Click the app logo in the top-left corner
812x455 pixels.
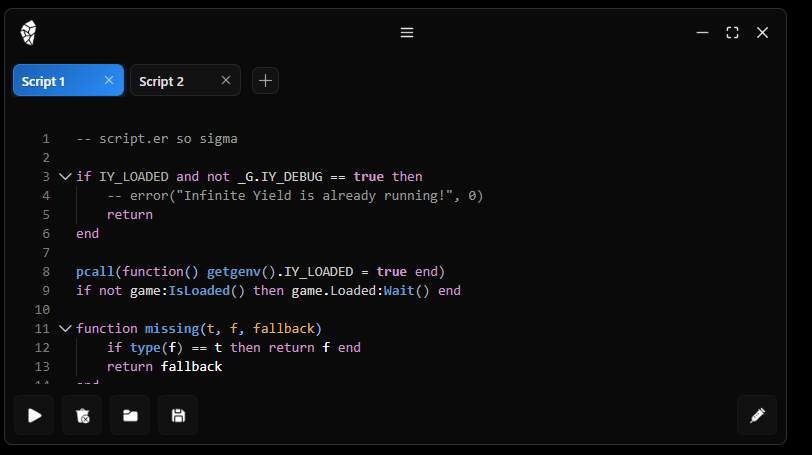29,33
